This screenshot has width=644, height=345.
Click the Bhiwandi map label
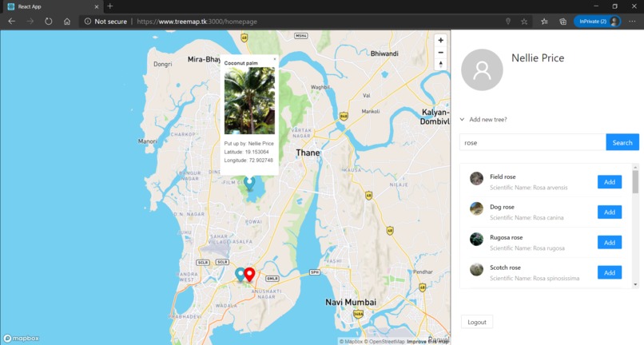click(384, 54)
